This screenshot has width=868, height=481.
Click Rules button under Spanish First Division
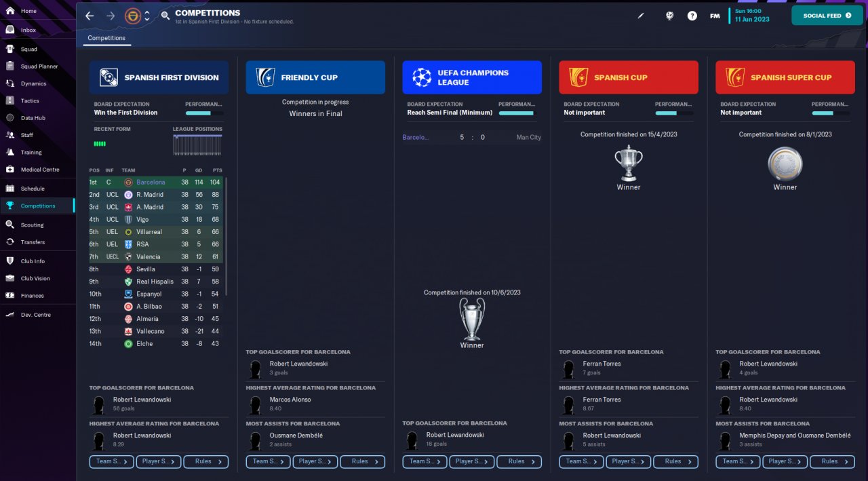[205, 461]
